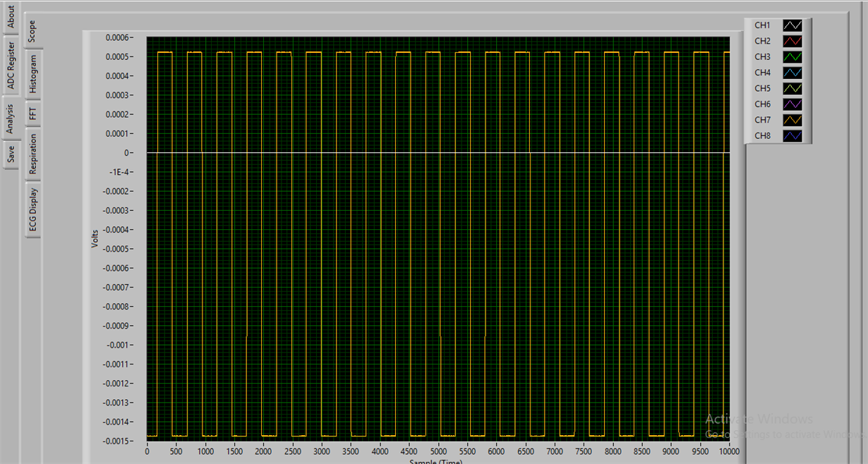
Task: Select the Analysis tab
Action: (x=11, y=119)
